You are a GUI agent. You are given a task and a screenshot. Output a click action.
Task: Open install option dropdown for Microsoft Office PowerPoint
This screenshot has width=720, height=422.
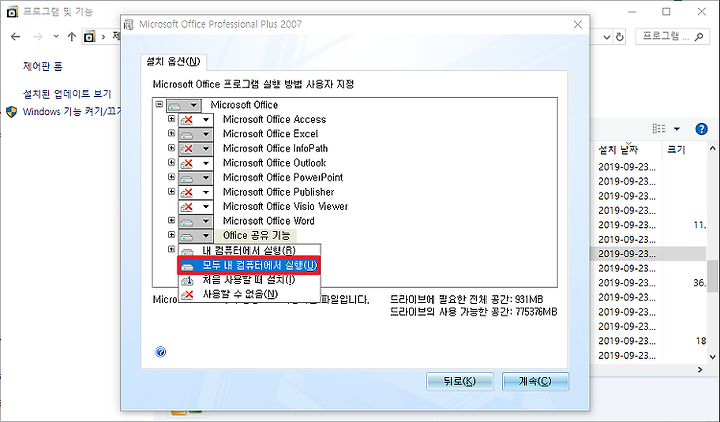196,178
